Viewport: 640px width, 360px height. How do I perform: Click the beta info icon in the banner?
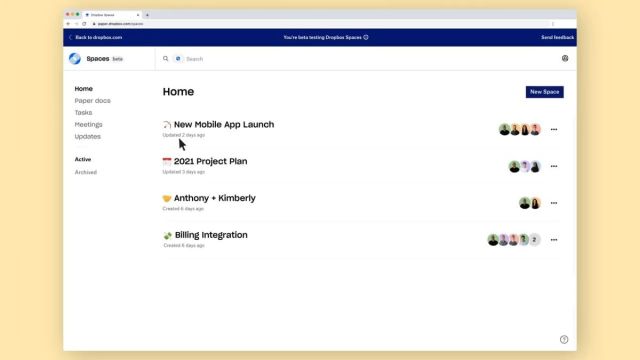366,37
